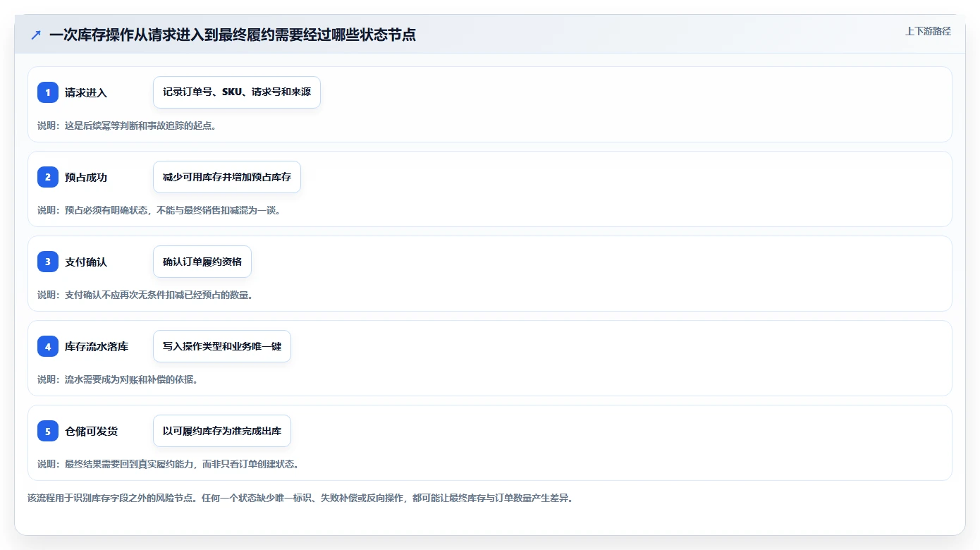Click the 预占成功 step title
Viewport: 980px width, 550px height.
(86, 177)
